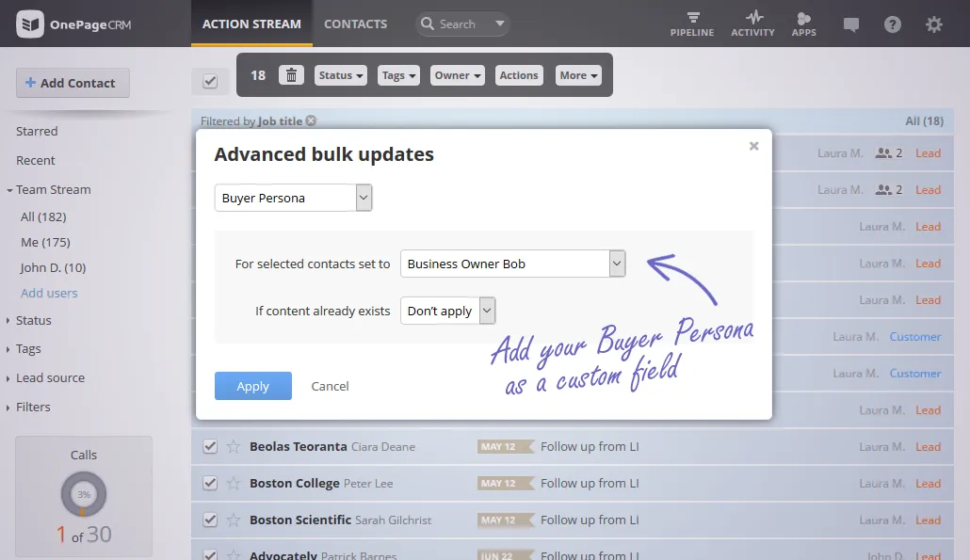The width and height of the screenshot is (970, 560).
Task: Click Lead status on Boston College row
Action: click(928, 484)
